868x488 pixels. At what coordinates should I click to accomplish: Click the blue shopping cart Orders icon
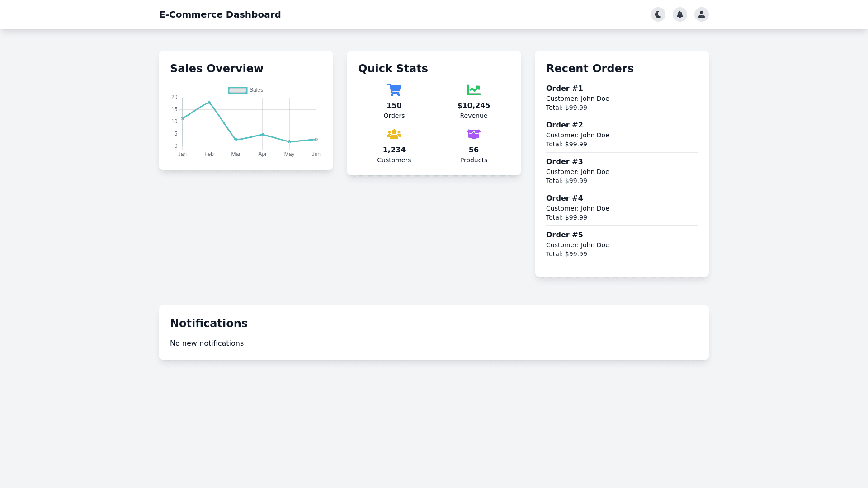pyautogui.click(x=394, y=90)
